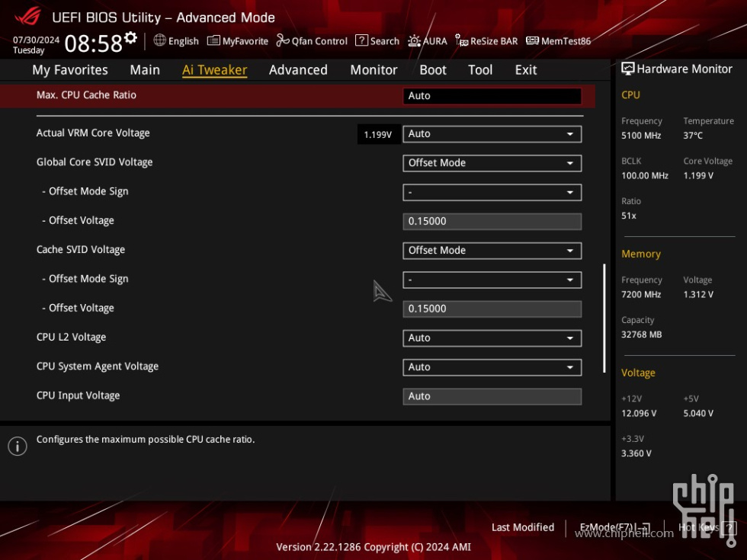The image size is (747, 560).
Task: Select the CPU L2 Voltage label
Action: (71, 337)
